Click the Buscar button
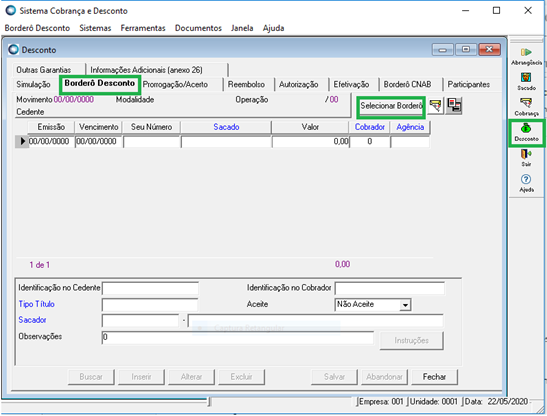The image size is (547, 416). 91,377
